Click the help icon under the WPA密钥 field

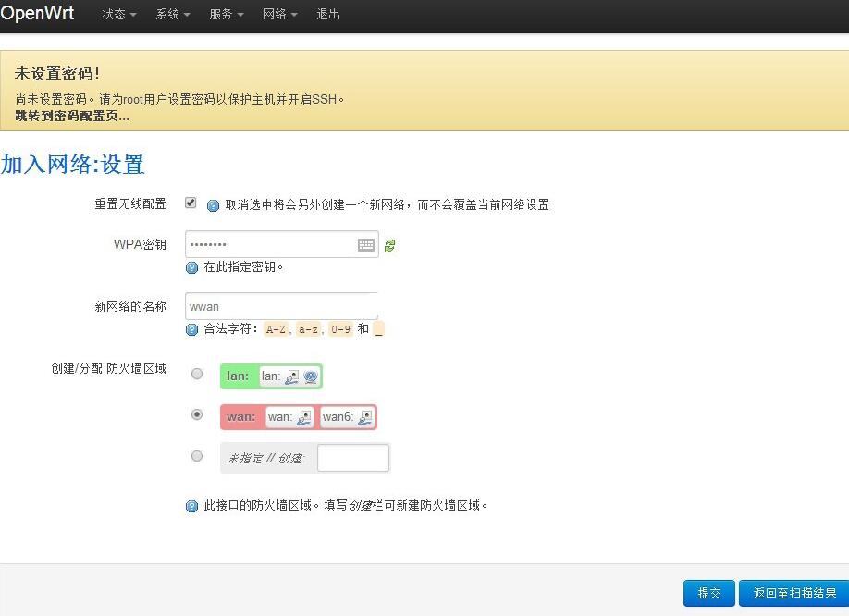click(x=192, y=267)
